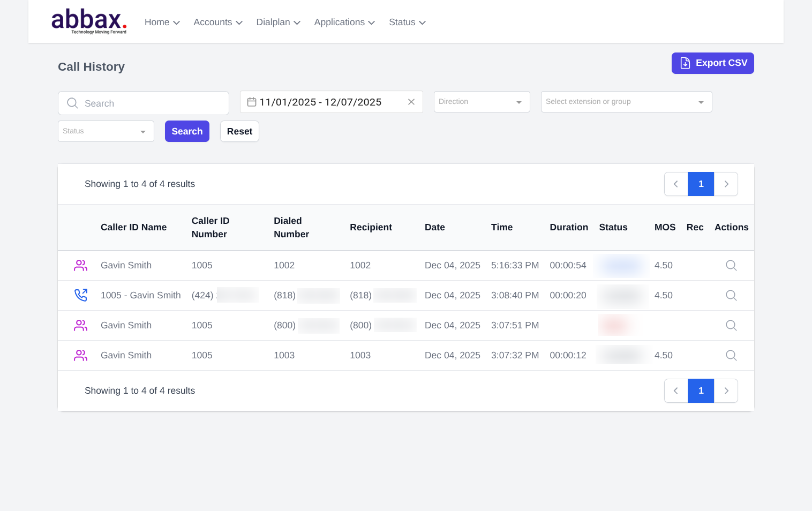Viewport: 812px width, 511px height.
Task: Click the abbax logo
Action: (x=89, y=21)
